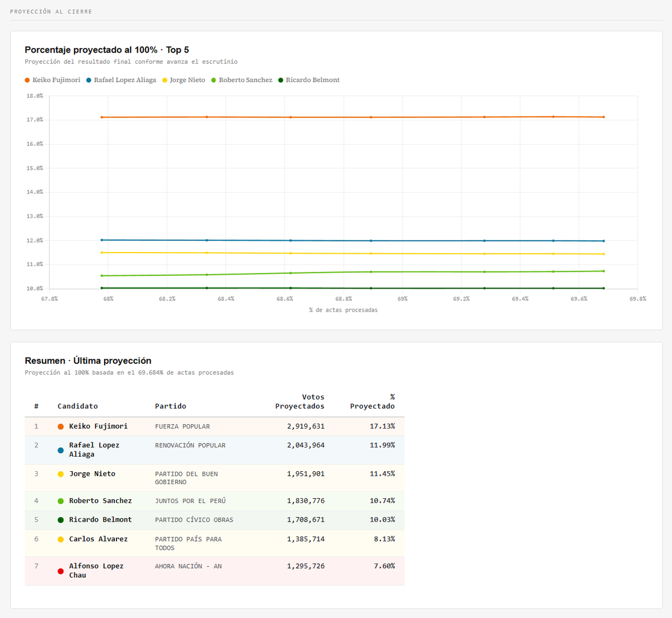Screen dimensions: 672x618
Task: Click x-axis label % de actas procesadas
Action: pos(343,310)
